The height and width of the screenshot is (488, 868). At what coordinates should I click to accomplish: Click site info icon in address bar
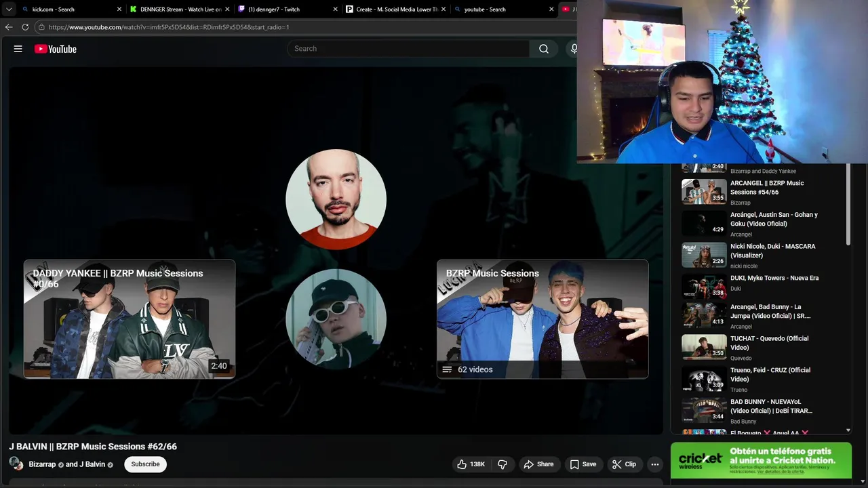pyautogui.click(x=41, y=27)
